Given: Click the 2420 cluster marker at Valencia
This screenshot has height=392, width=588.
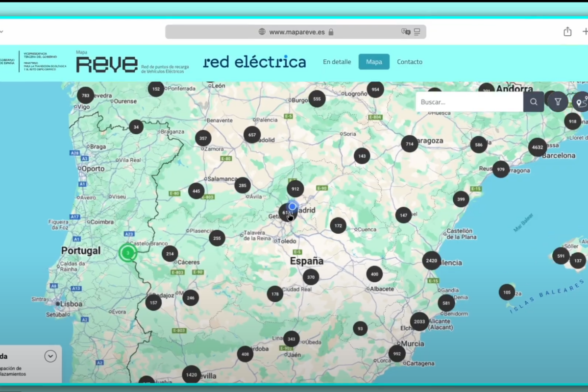Looking at the screenshot, I should coord(431,261).
